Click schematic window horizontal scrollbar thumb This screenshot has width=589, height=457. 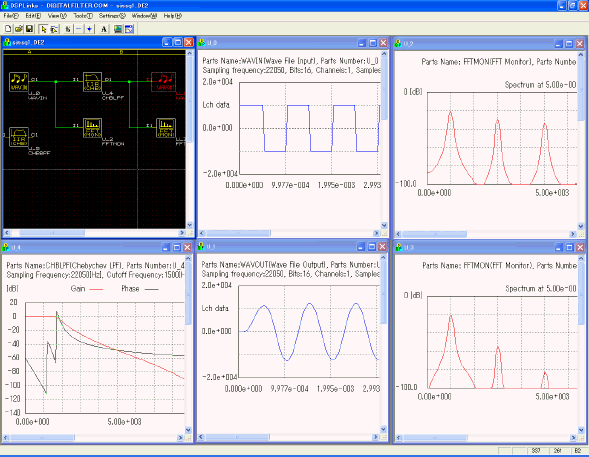click(52, 233)
